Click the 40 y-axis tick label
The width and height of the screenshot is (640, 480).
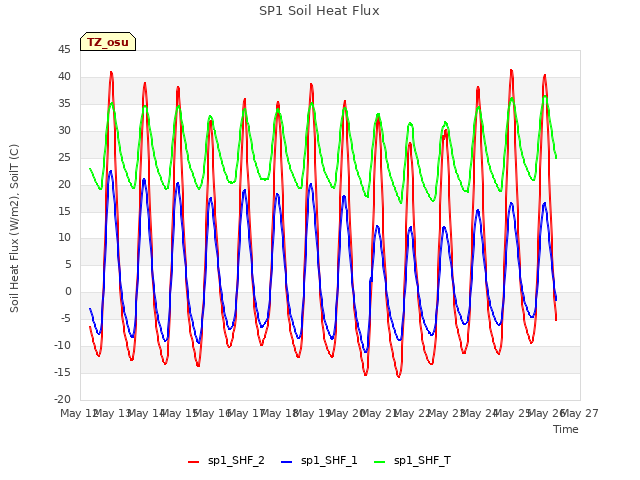(64, 77)
